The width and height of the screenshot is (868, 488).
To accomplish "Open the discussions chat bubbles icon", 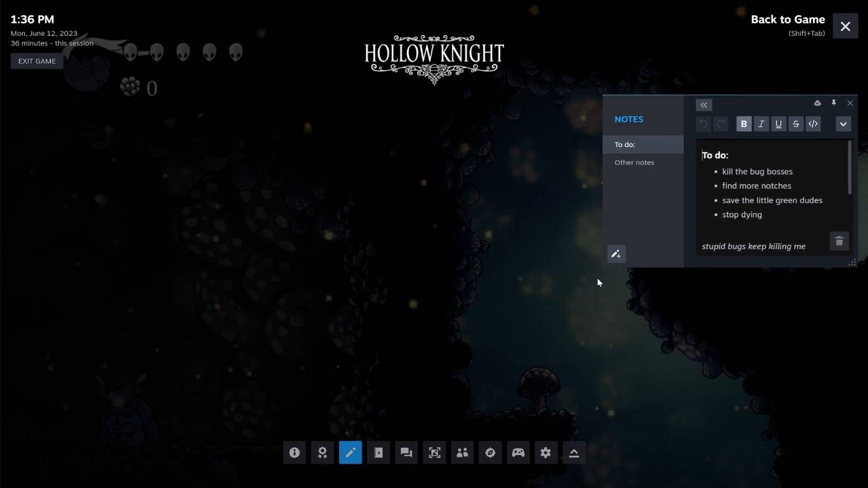I will coord(406,452).
